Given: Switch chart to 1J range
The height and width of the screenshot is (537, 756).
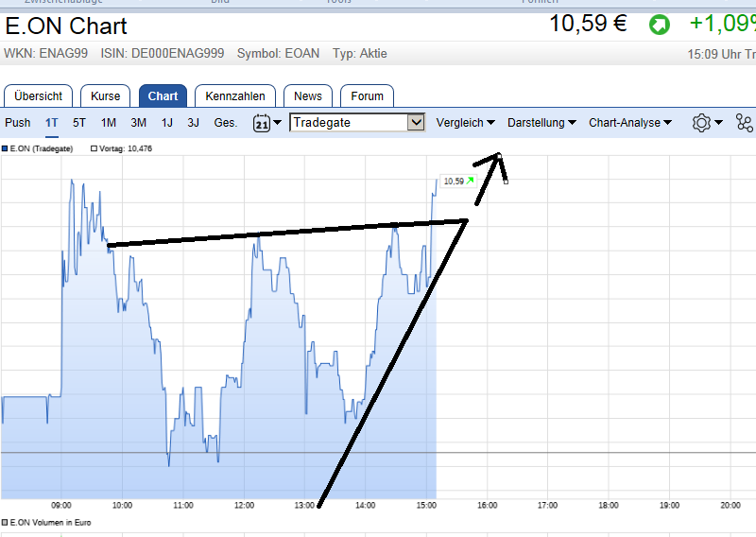Looking at the screenshot, I should [x=167, y=123].
